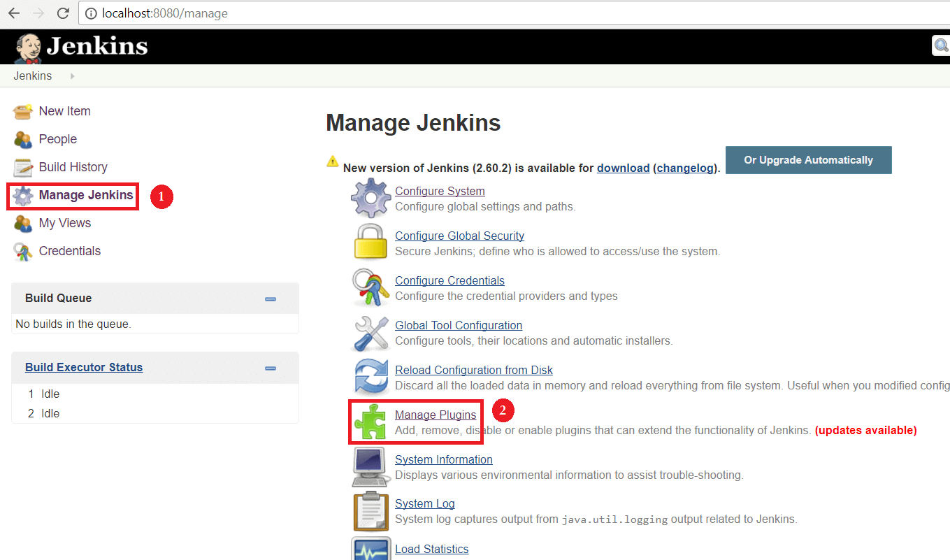
Task: Expand the breadcrumb arrow next to Jenkins
Action: click(x=73, y=76)
